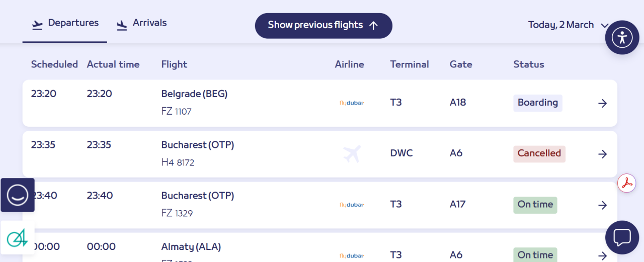Click the green logo icon on left
Image resolution: width=644 pixels, height=262 pixels.
tap(18, 237)
